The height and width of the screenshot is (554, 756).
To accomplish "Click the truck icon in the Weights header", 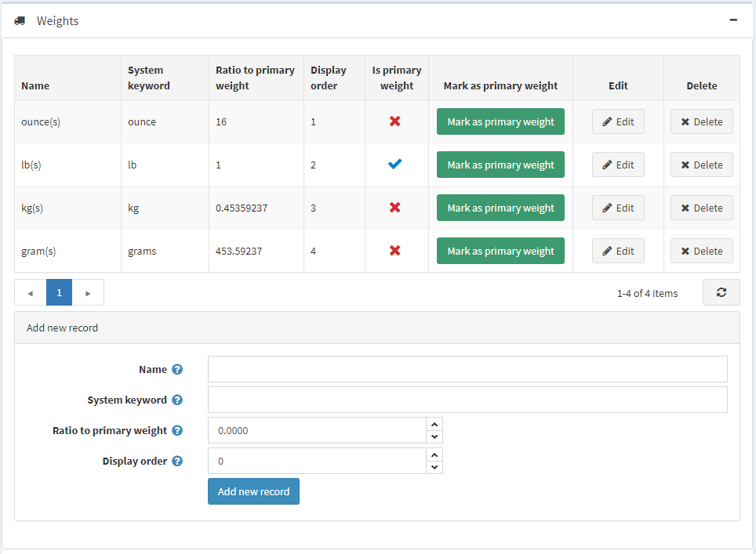I will coord(20,21).
